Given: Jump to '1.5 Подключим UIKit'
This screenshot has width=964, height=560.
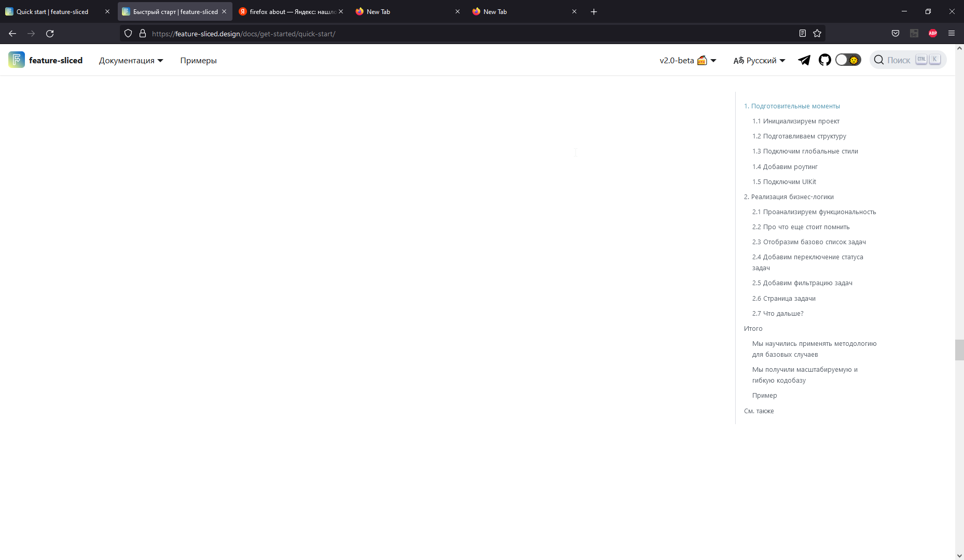Looking at the screenshot, I should click(x=784, y=182).
